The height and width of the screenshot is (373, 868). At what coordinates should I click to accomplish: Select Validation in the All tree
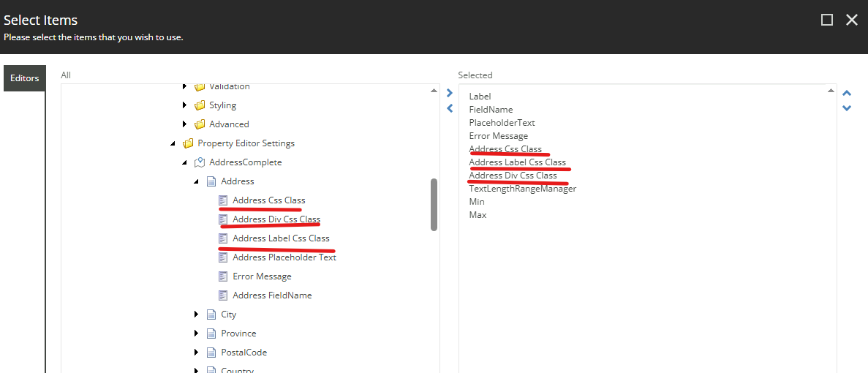pyautogui.click(x=229, y=87)
